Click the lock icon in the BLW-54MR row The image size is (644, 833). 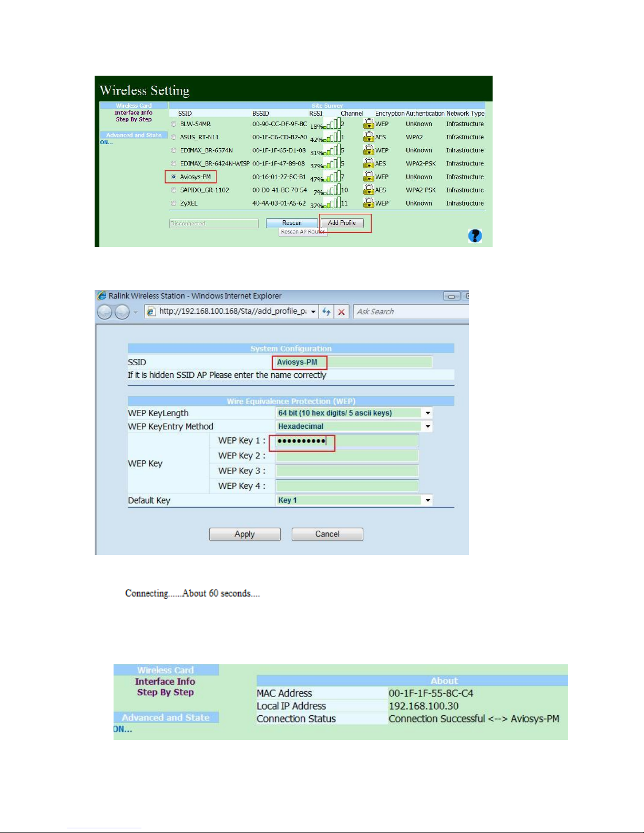point(369,124)
